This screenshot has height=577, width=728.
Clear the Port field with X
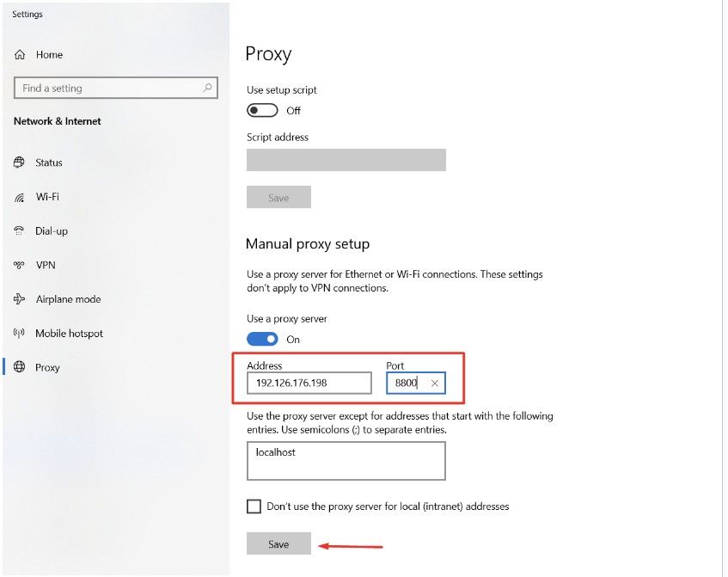click(435, 384)
